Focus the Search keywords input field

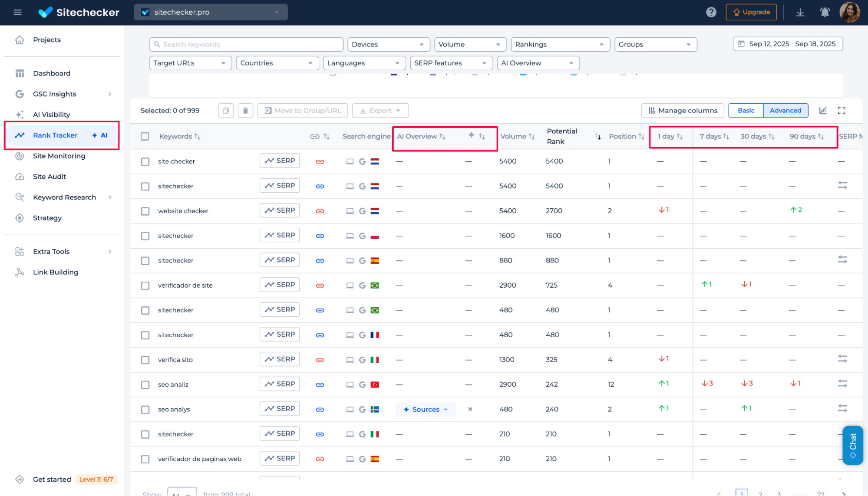click(246, 44)
